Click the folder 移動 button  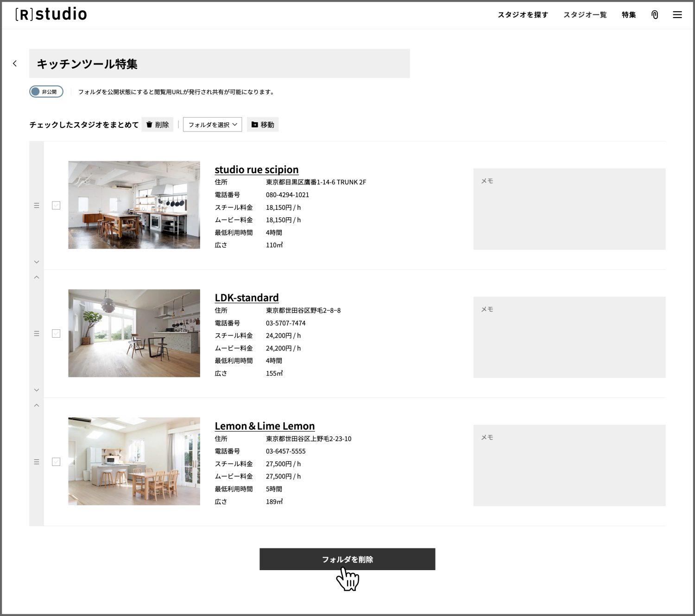pyautogui.click(x=262, y=125)
